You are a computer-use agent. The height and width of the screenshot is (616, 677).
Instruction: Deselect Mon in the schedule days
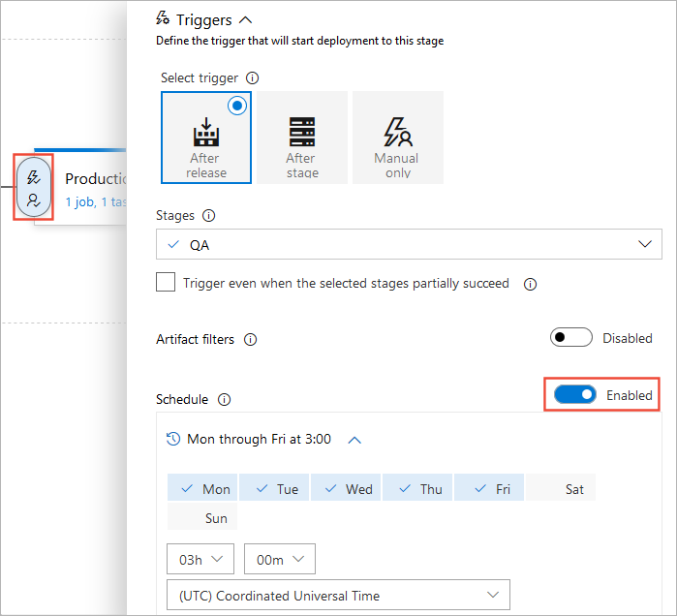point(202,488)
